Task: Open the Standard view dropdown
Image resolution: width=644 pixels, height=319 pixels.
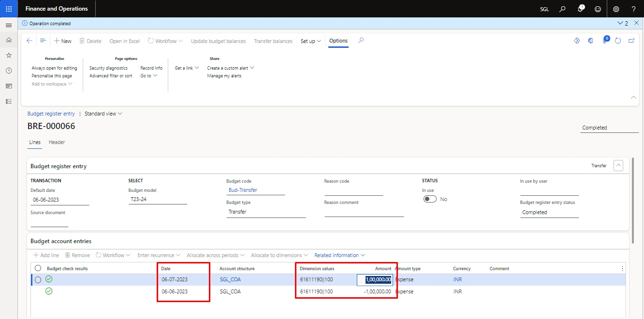Action: coord(103,114)
